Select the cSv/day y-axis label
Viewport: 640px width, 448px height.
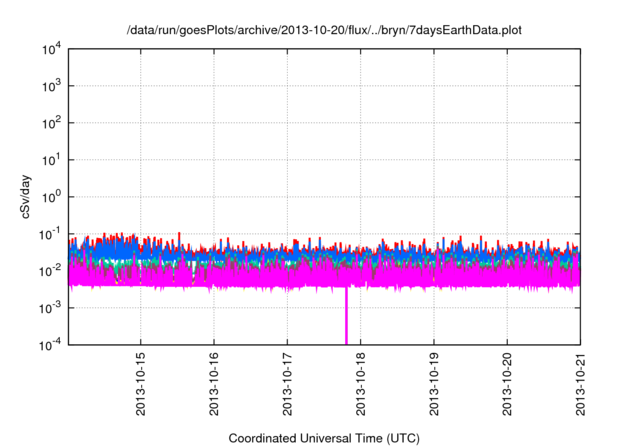[x=26, y=197]
